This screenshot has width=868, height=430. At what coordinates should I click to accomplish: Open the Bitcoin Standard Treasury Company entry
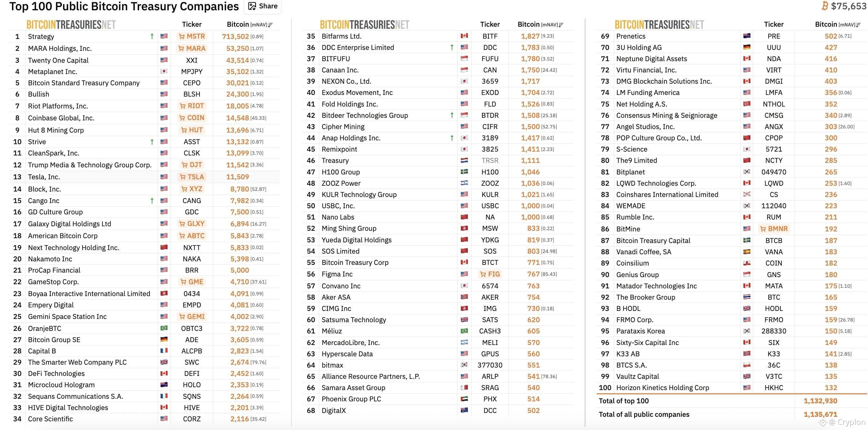(83, 83)
